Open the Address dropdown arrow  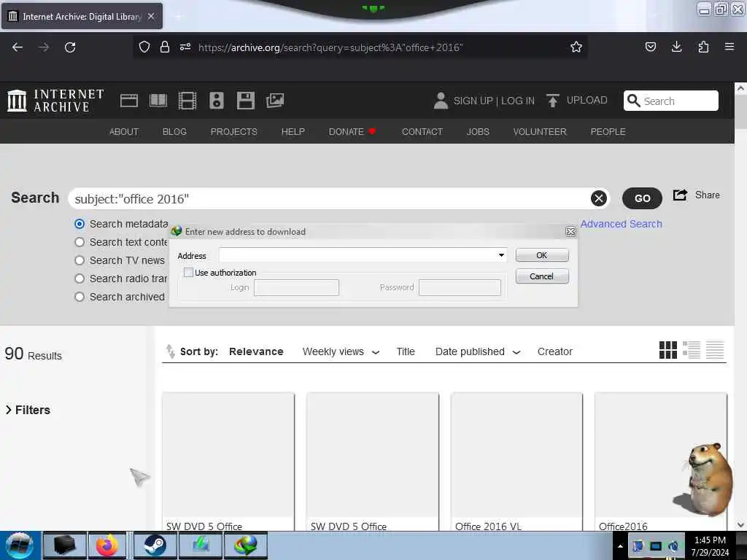point(501,255)
